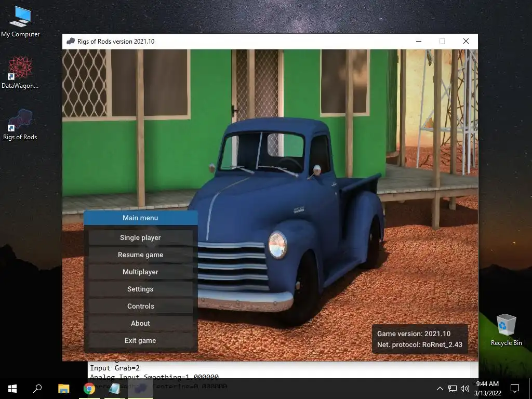Show the About screen
Image resolution: width=532 pixels, height=399 pixels.
[140, 323]
